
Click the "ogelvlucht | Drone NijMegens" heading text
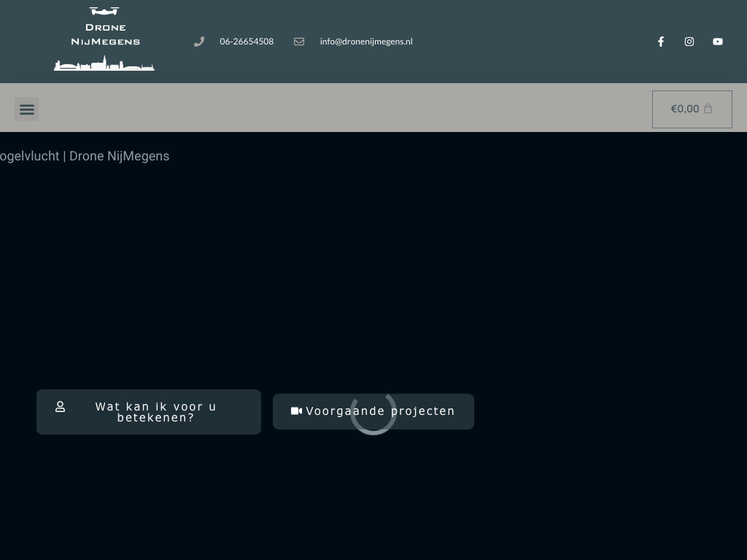85,156
